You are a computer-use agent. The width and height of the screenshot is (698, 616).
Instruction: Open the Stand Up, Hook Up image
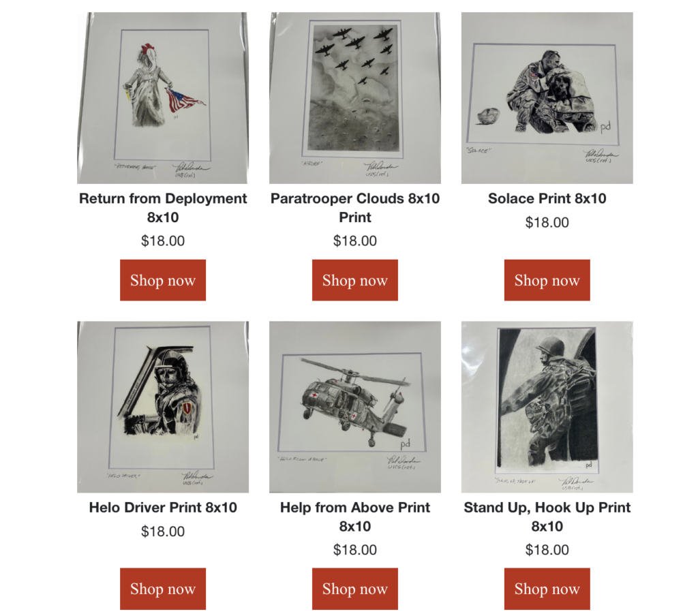[x=547, y=407]
